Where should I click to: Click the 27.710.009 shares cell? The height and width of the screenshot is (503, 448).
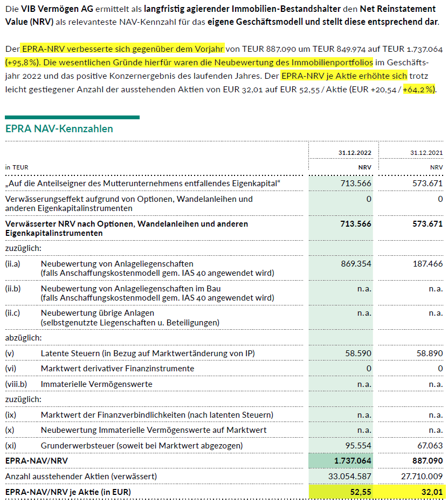tap(421, 477)
